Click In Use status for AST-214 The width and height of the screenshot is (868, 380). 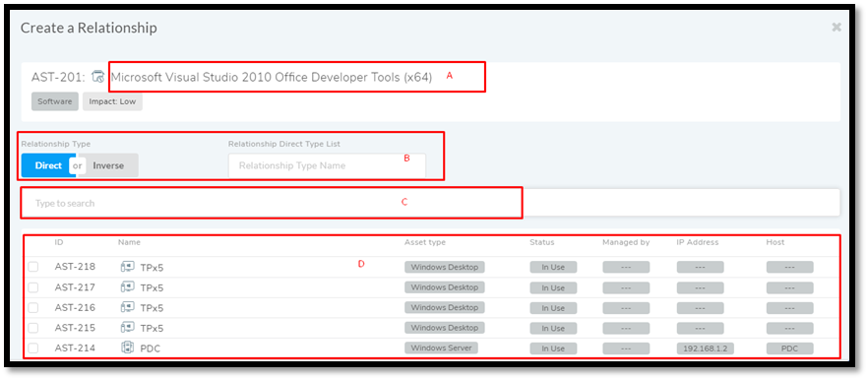553,348
